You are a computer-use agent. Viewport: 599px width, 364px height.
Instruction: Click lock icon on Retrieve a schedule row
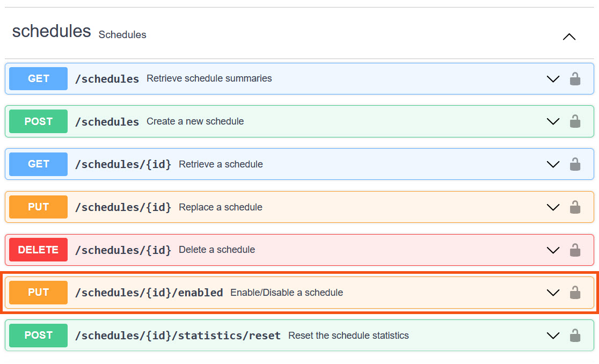tap(575, 164)
